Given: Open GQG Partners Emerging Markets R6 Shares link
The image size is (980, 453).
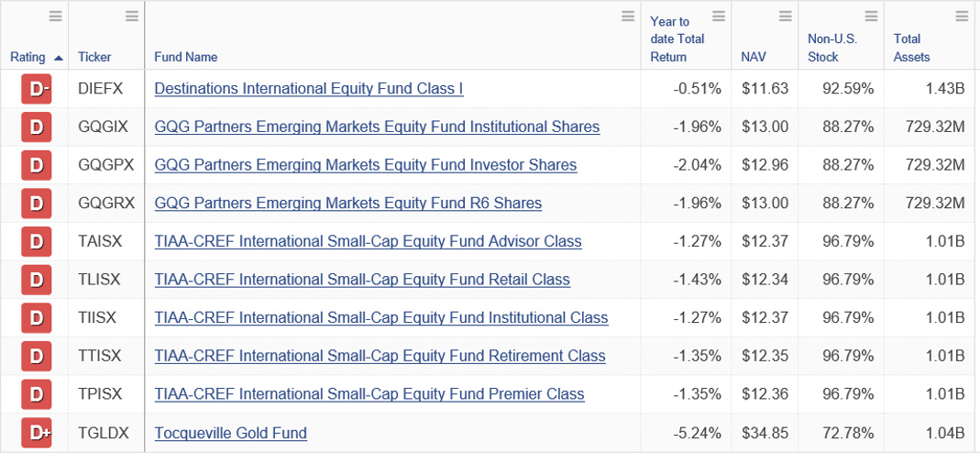Looking at the screenshot, I should click(348, 203).
